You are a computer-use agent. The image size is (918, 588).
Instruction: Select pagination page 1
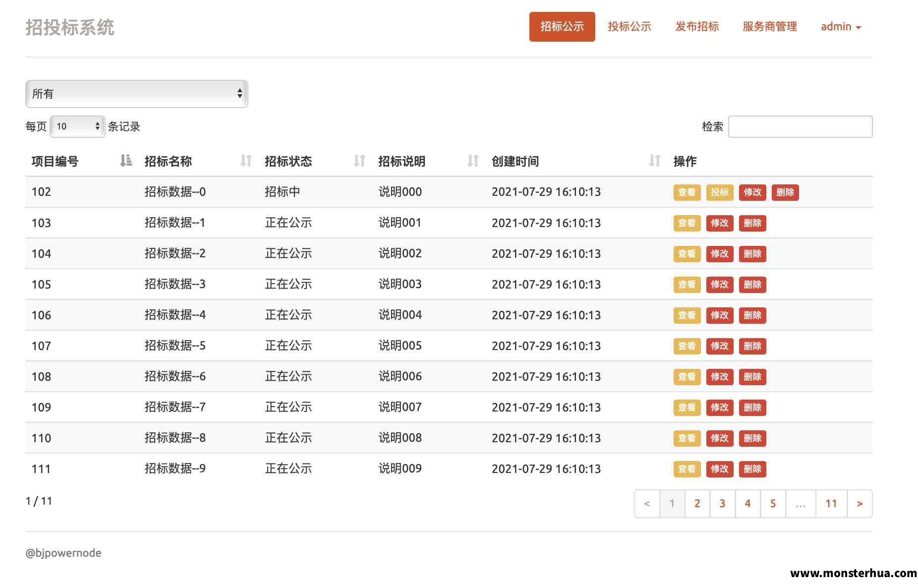click(672, 504)
